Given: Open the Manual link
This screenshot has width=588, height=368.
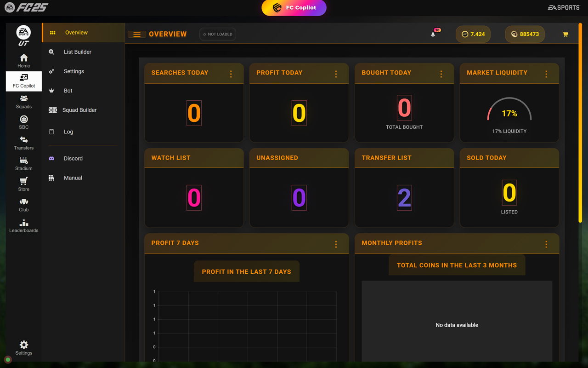Looking at the screenshot, I should (x=84, y=178).
